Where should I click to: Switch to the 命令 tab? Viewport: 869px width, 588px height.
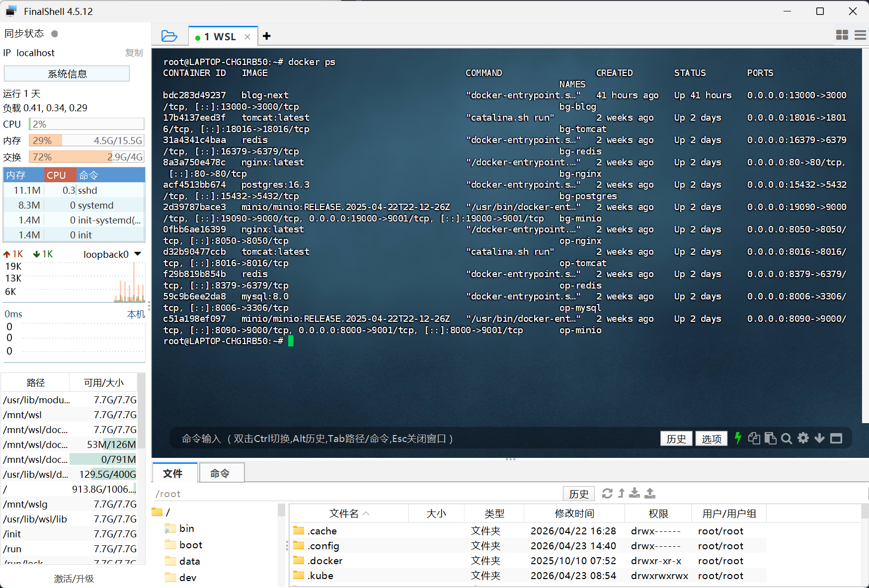click(222, 473)
